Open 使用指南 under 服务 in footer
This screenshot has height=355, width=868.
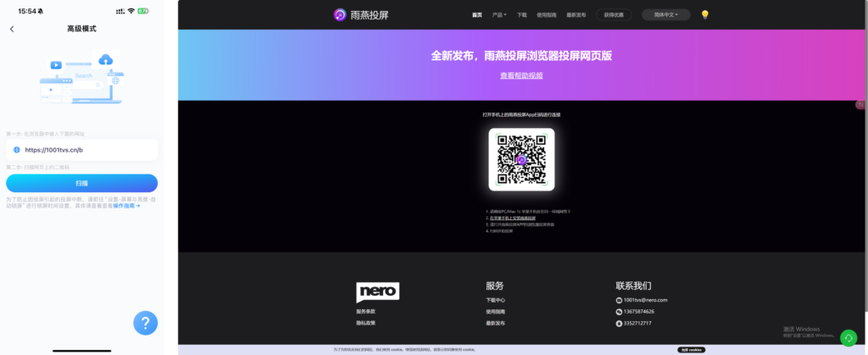[x=495, y=312]
